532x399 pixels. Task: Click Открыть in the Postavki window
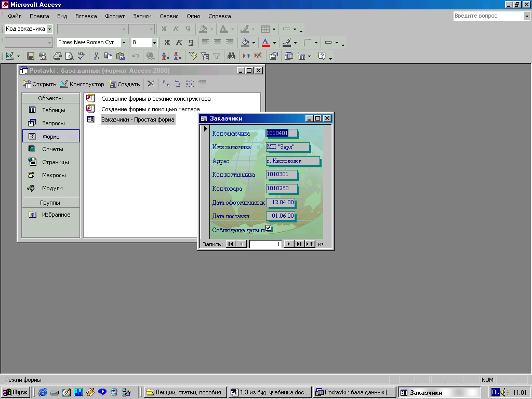(x=39, y=84)
